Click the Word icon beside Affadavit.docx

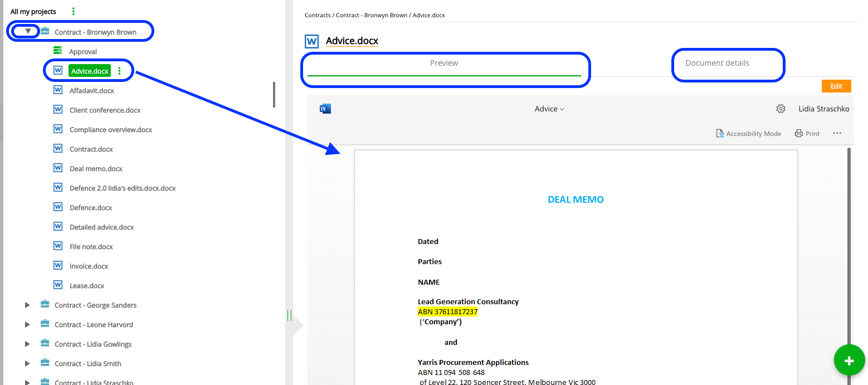pos(57,90)
